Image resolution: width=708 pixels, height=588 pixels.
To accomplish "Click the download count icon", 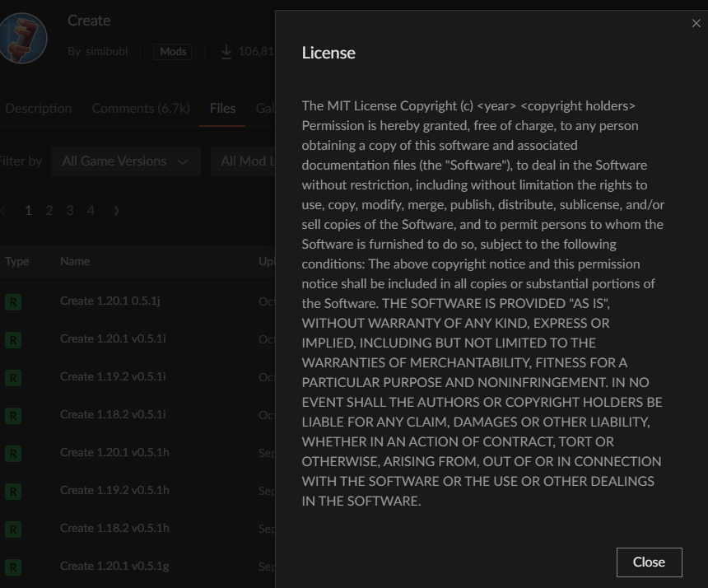I will (226, 52).
